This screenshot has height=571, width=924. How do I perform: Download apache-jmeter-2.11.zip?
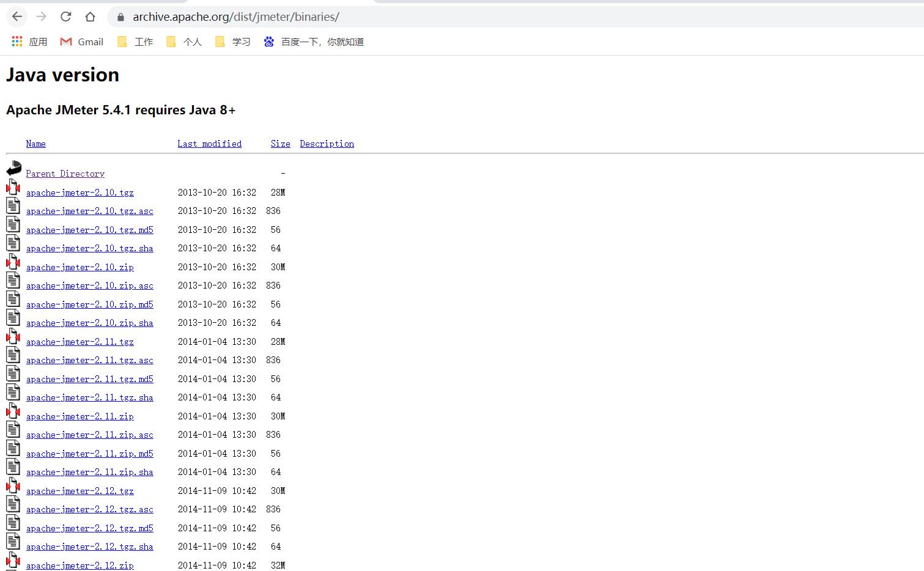tap(79, 416)
